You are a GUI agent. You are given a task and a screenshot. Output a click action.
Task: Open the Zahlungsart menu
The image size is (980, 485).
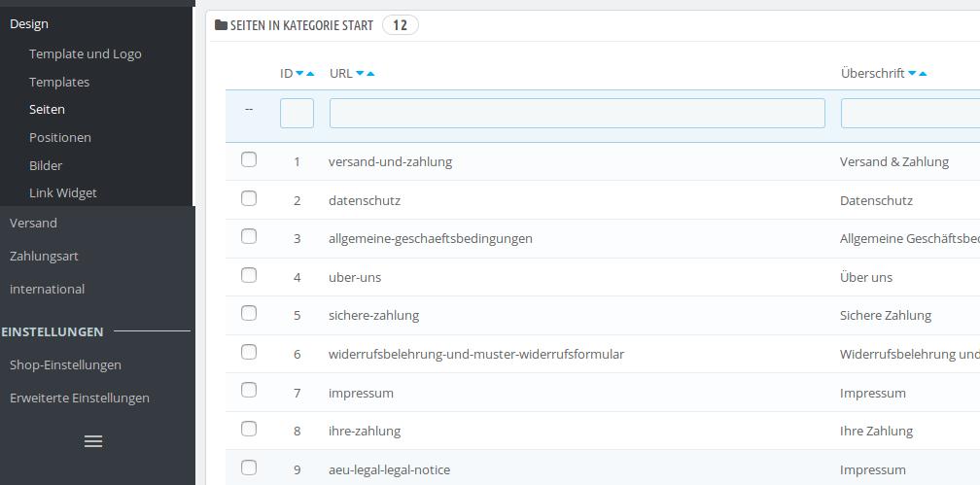[x=44, y=257]
